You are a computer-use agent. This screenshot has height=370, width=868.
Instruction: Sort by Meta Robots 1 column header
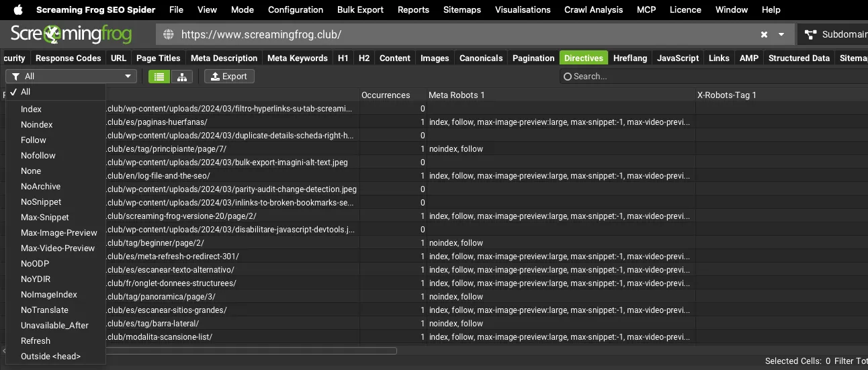tap(561, 95)
